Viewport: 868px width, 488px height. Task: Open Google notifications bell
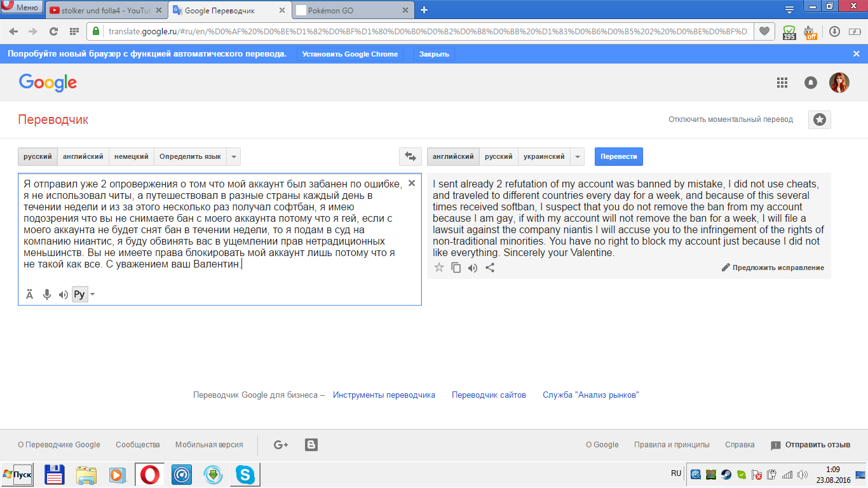coord(811,83)
